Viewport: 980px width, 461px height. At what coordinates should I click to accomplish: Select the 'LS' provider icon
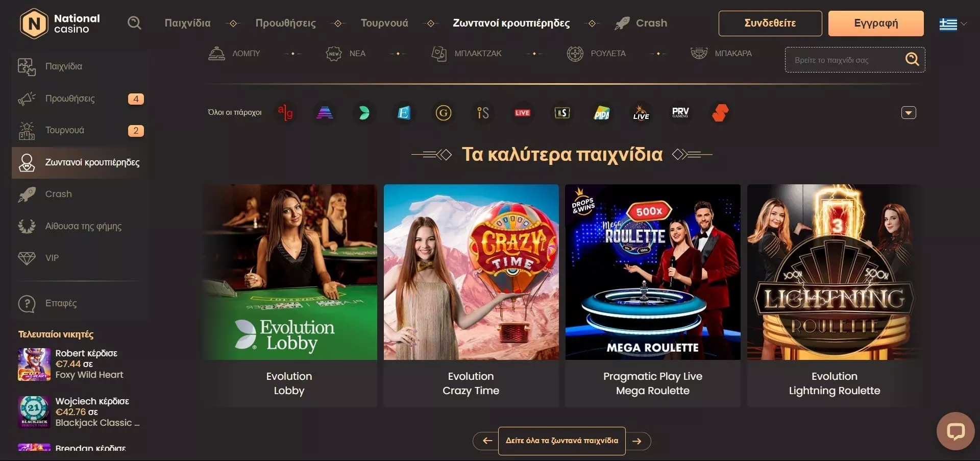click(562, 112)
